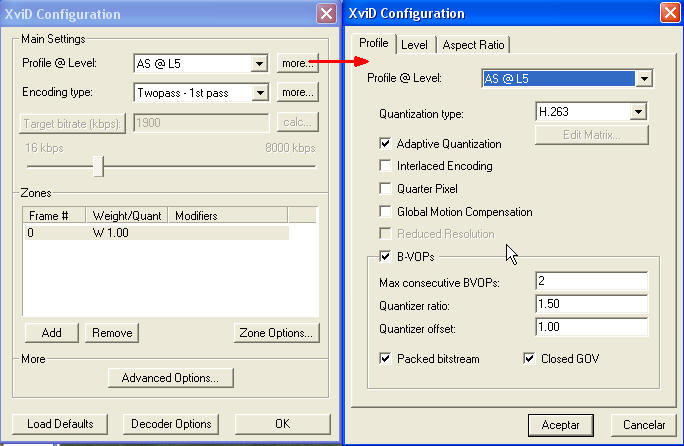Click the disabled Edit Matrix button
This screenshot has height=446, width=684.
pos(592,135)
